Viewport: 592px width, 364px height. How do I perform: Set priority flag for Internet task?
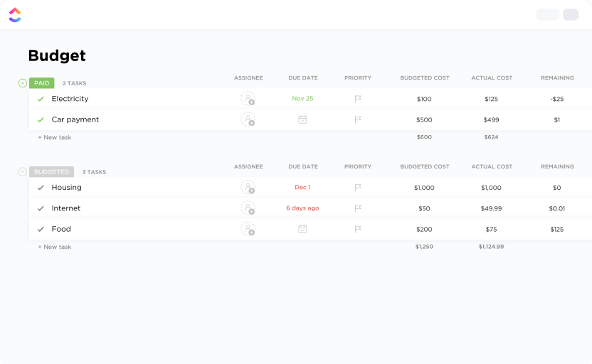[x=358, y=208]
